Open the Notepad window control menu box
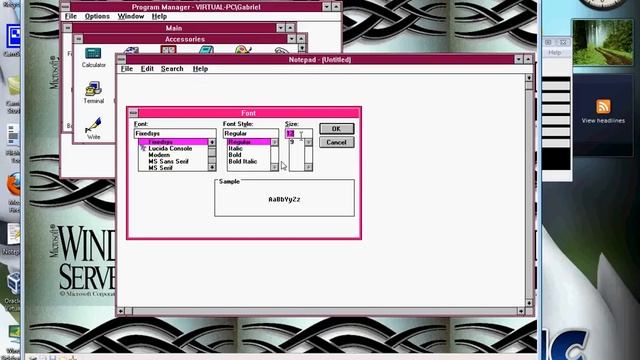Screen dimensions: 640x360 click(121, 60)
